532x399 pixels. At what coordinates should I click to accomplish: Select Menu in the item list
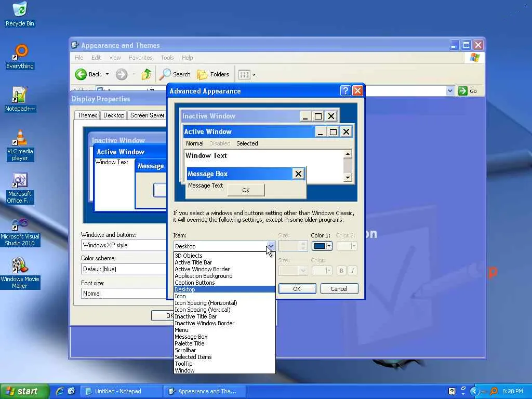tap(224, 330)
